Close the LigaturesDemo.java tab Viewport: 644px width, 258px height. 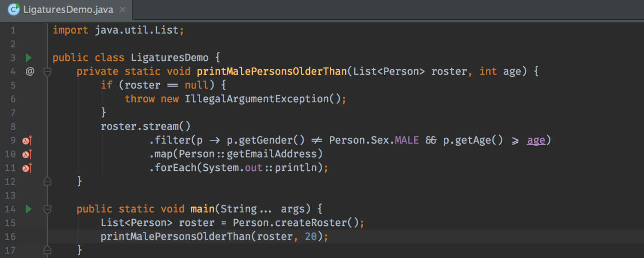point(122,9)
